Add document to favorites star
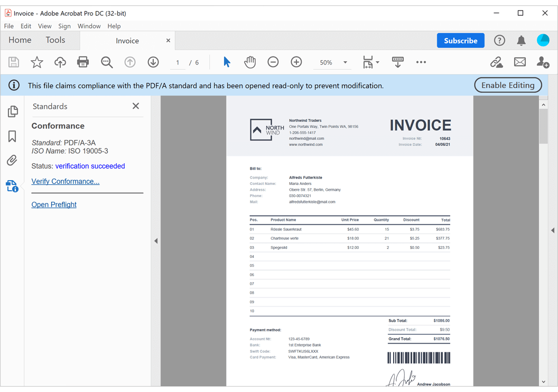The image size is (558, 392). pos(37,62)
